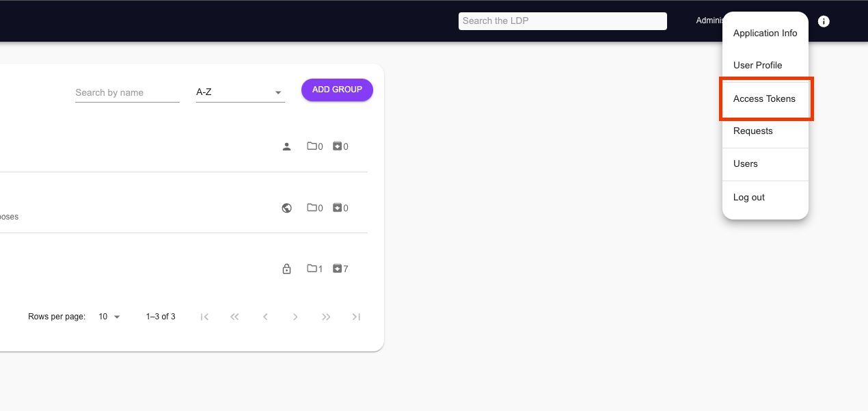This screenshot has height=411, width=868.
Task: Click Log out in the user menu
Action: pos(748,197)
